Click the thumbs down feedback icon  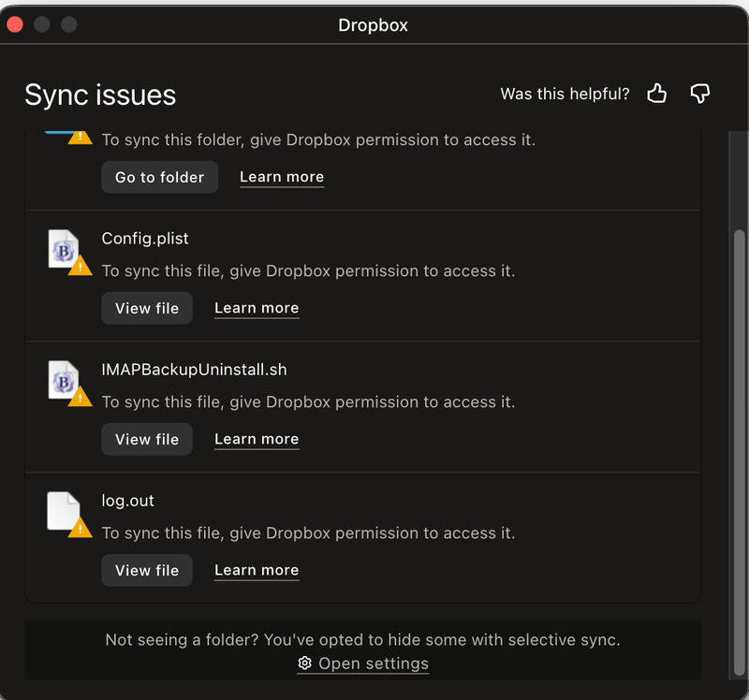(x=699, y=94)
